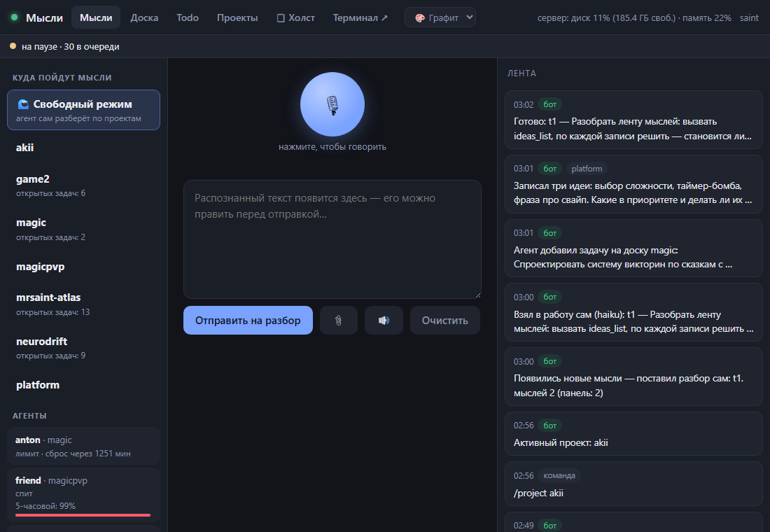Click the text area resize handle
This screenshot has width=770, height=532.
pos(477,295)
